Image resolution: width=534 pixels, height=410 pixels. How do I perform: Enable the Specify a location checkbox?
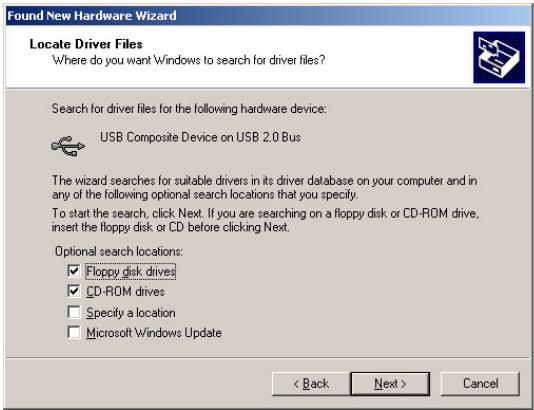click(74, 312)
